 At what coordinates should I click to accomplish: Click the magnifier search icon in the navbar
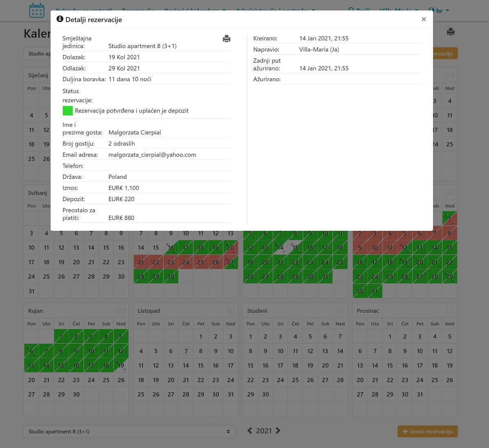(351, 10)
